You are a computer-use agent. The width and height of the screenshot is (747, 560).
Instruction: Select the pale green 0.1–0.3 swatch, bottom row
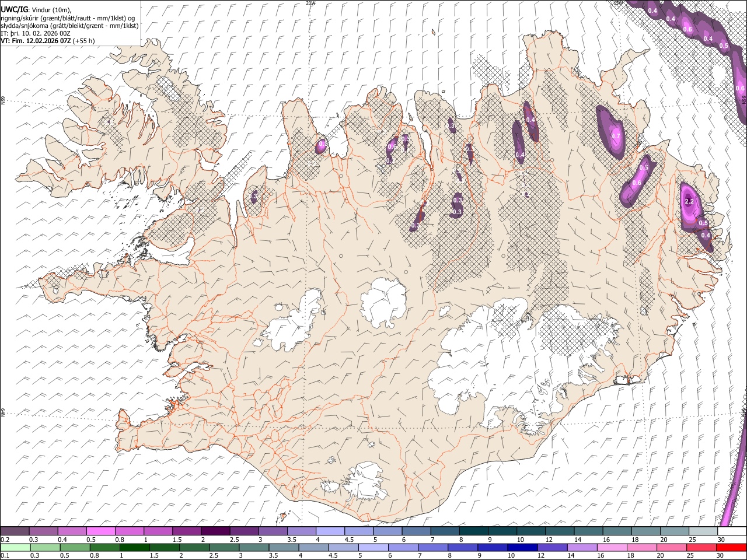coord(15,547)
